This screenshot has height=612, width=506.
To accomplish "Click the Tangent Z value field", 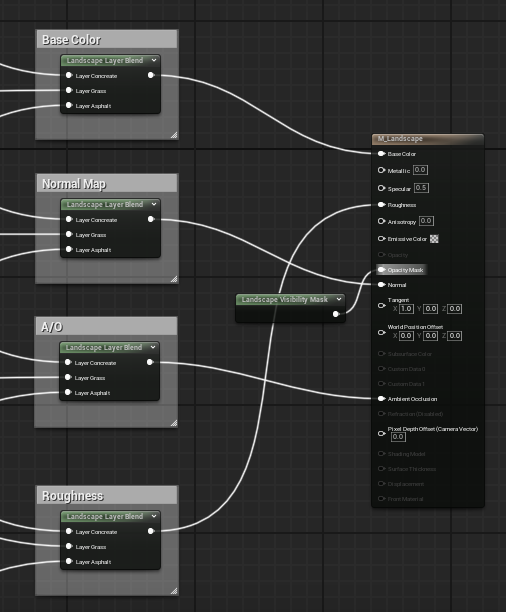I will (454, 309).
